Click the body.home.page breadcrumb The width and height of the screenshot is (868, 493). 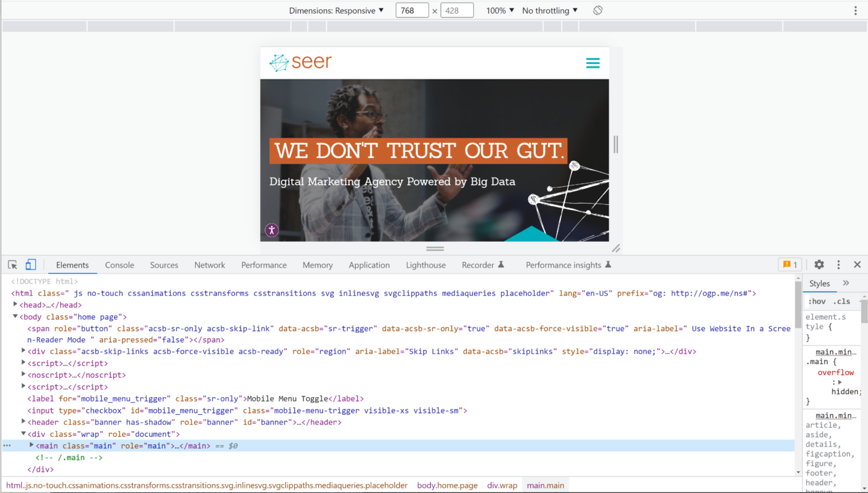pos(447,485)
